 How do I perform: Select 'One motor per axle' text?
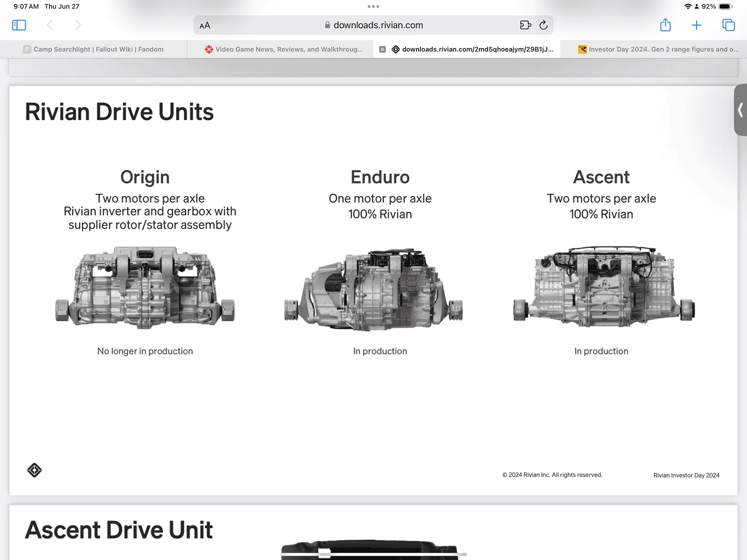[x=380, y=198]
